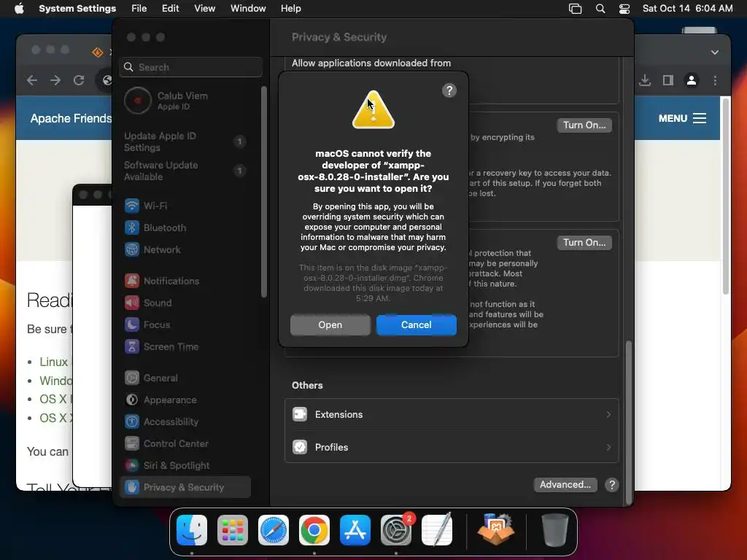This screenshot has width=747, height=560.
Task: Open the Apple menu
Action: [19, 9]
